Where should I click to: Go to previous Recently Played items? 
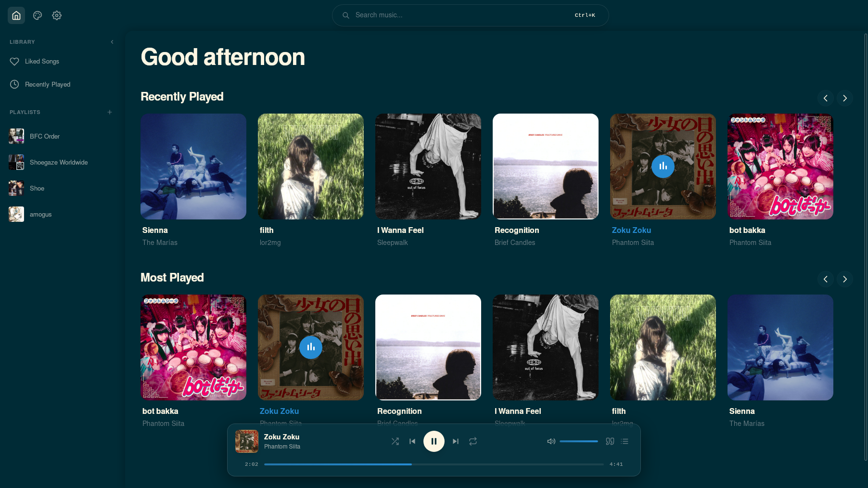[826, 98]
